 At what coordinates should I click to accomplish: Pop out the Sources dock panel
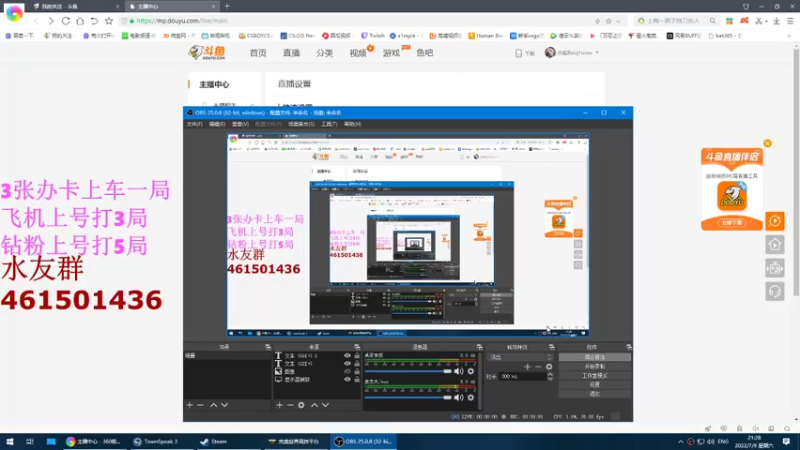click(357, 347)
